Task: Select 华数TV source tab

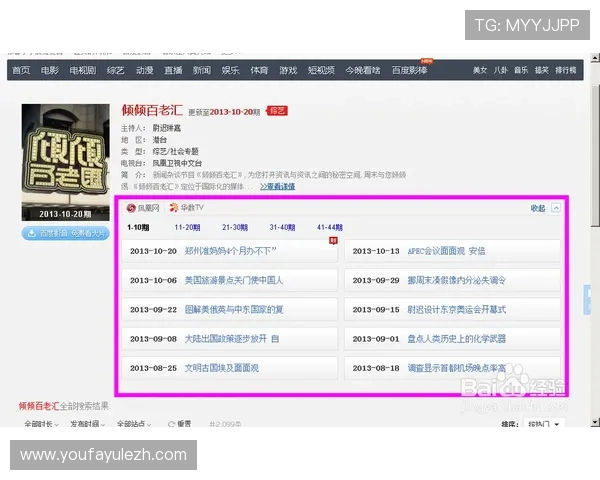Action: (x=187, y=207)
